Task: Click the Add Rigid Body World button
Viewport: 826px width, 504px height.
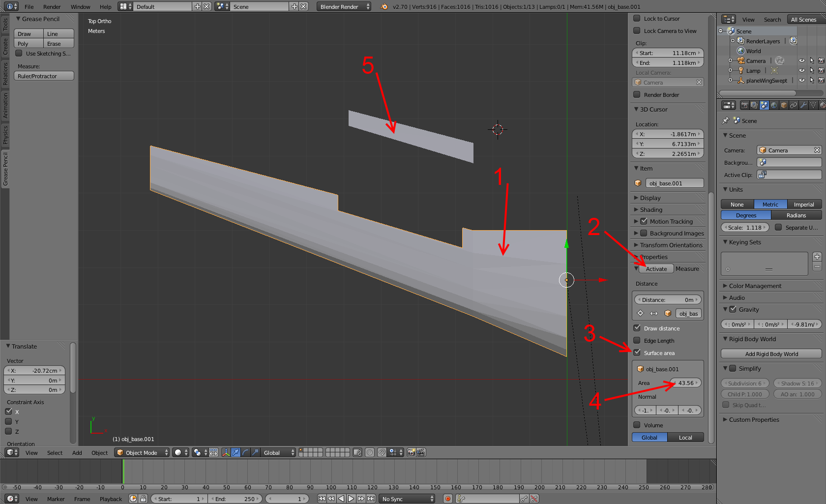Action: pos(771,354)
